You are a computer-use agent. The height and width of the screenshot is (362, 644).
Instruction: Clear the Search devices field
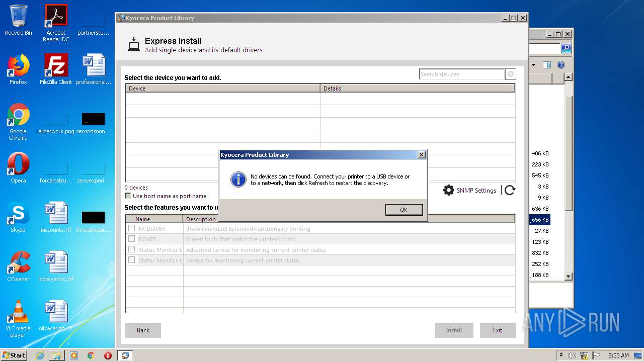pyautogui.click(x=511, y=74)
